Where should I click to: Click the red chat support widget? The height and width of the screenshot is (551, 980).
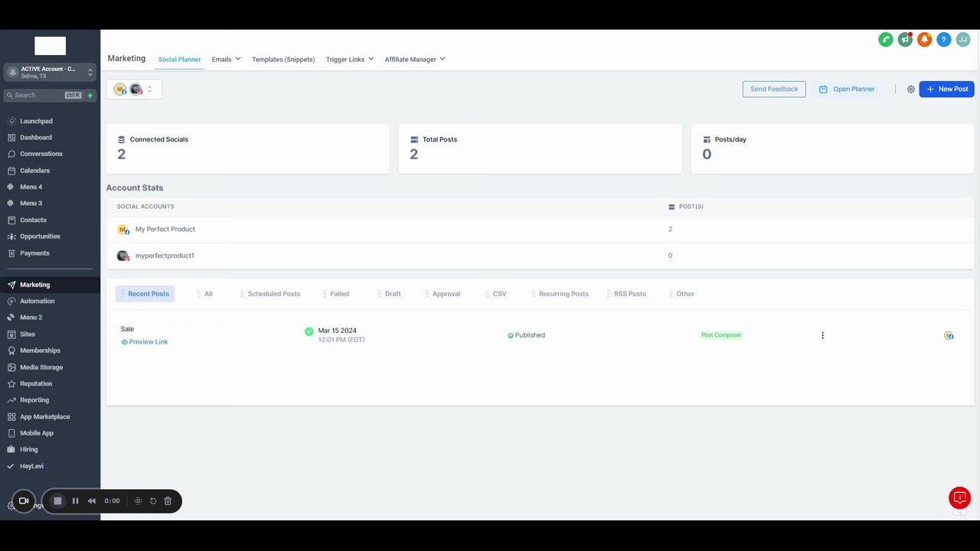(x=959, y=497)
